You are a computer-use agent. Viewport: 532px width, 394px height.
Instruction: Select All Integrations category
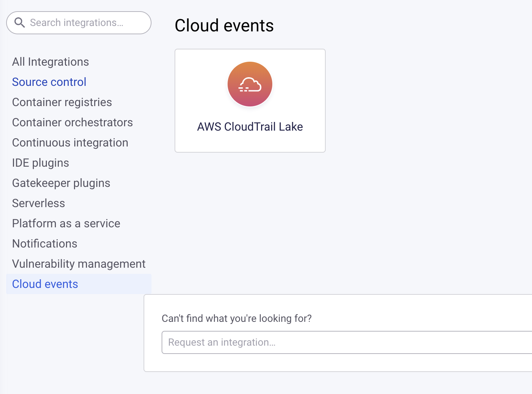50,62
